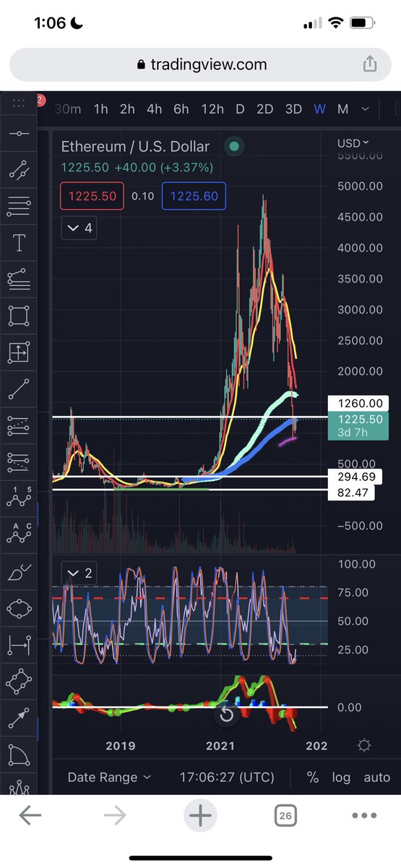Screen dimensions: 401x868
Task: Open the Safari tabs overview showing 26
Action: click(285, 816)
